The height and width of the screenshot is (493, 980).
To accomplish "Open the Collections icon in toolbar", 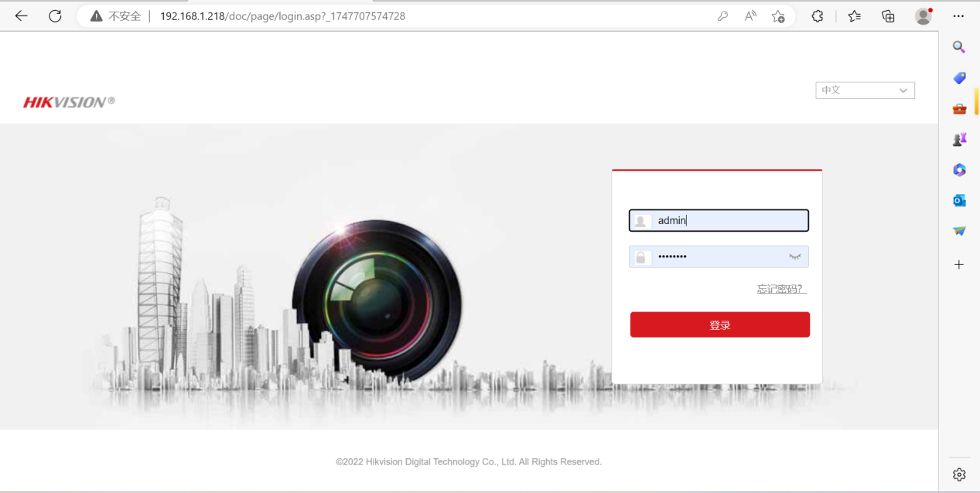I will coord(888,16).
